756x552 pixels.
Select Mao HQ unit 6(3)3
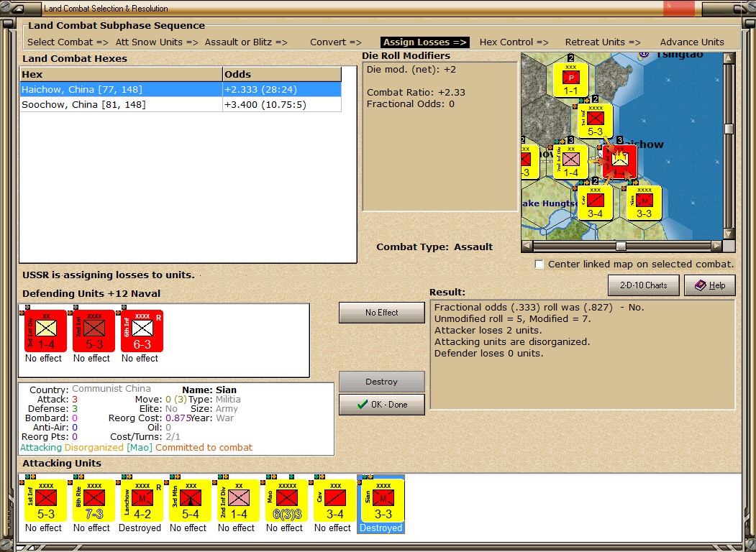point(286,500)
